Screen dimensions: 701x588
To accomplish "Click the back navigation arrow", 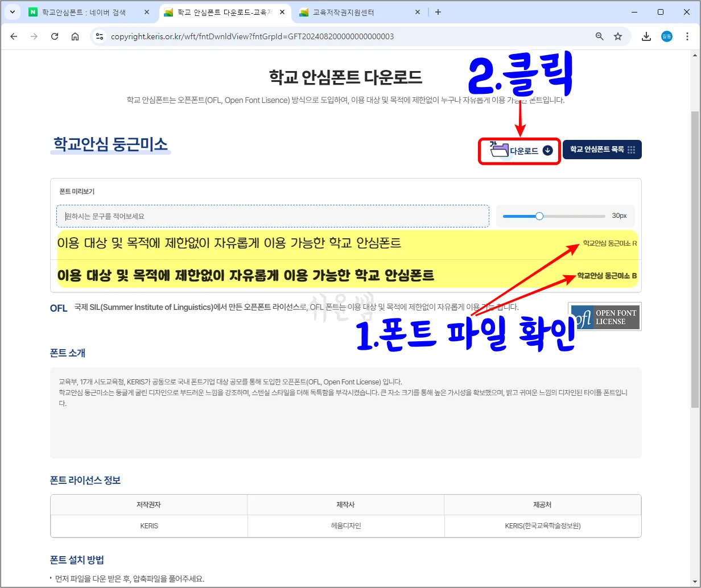I will (14, 36).
